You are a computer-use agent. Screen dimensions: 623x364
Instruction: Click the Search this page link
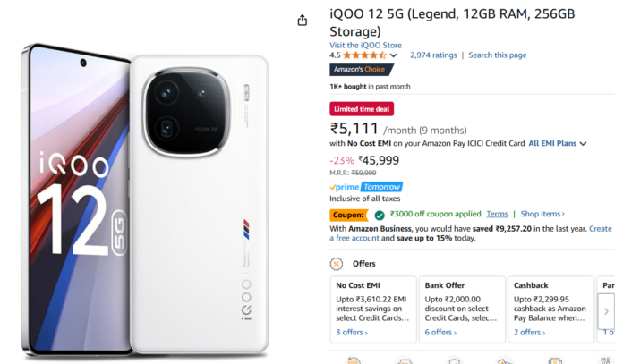coord(497,55)
